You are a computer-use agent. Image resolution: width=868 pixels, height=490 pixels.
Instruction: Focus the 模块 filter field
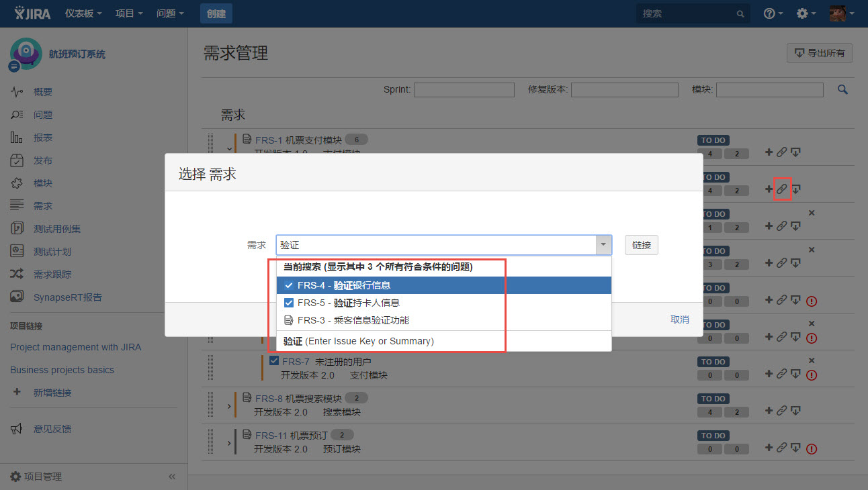tap(769, 89)
